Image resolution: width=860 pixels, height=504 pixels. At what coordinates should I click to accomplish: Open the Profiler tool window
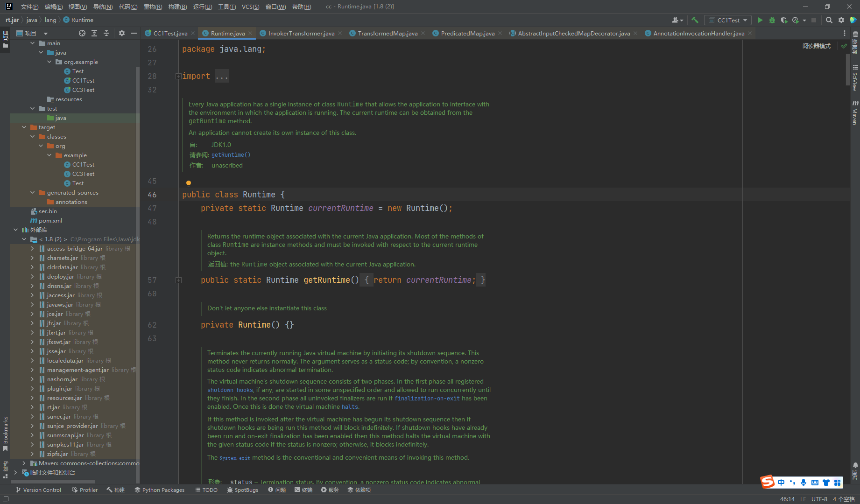85,490
